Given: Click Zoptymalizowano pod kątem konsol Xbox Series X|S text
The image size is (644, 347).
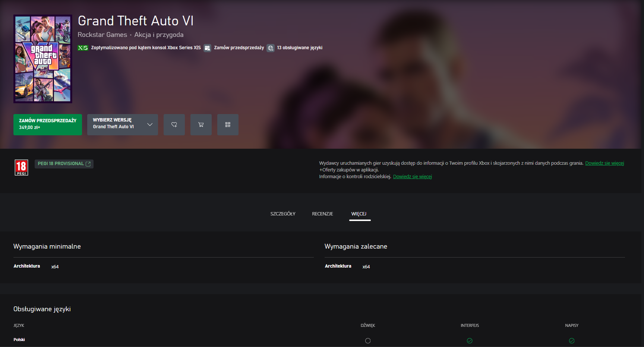Looking at the screenshot, I should pos(146,48).
